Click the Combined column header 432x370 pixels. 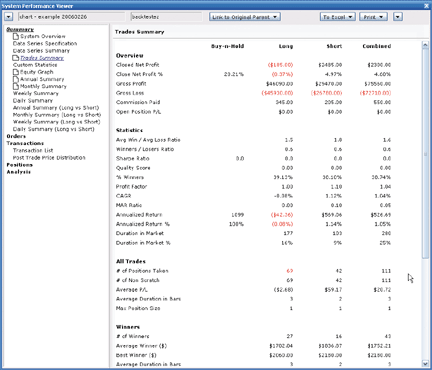click(x=377, y=46)
